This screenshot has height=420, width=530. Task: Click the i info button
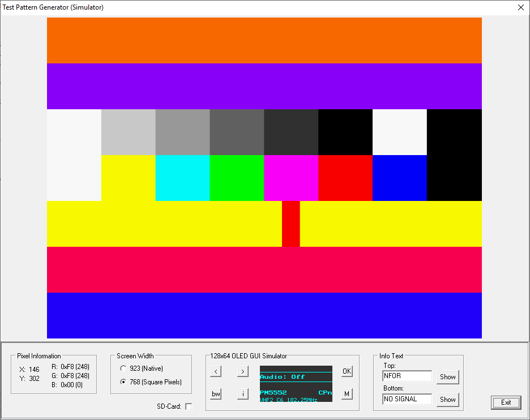pyautogui.click(x=242, y=394)
